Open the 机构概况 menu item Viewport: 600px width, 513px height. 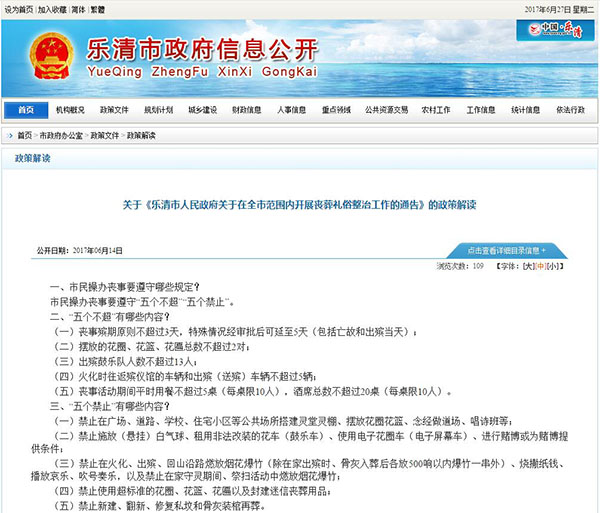[x=71, y=109]
